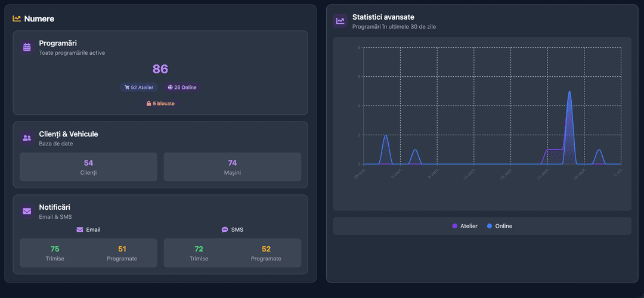Click the purple Atelier legend color dot
Image resolution: width=644 pixels, height=298 pixels.
455,226
